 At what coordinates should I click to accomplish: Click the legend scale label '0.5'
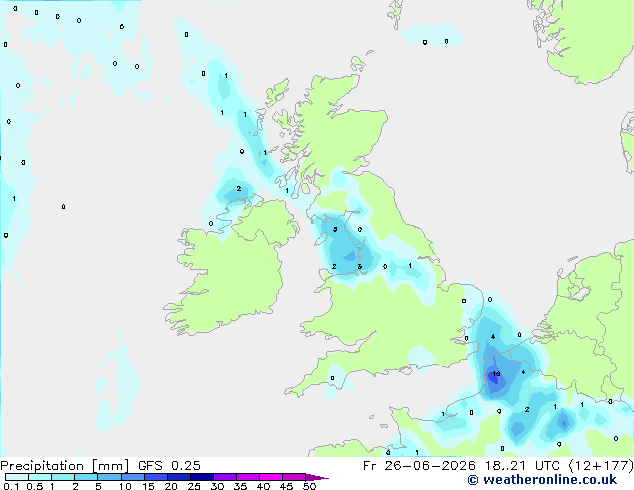pos(35,486)
